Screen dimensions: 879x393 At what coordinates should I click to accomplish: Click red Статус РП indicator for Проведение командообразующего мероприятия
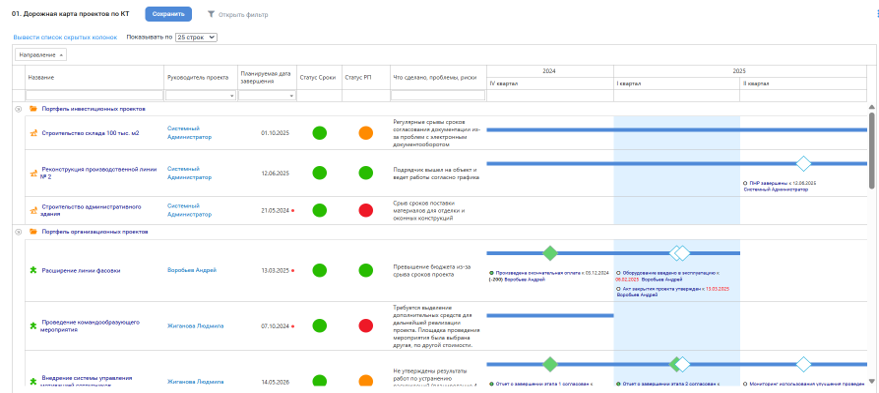click(x=366, y=326)
